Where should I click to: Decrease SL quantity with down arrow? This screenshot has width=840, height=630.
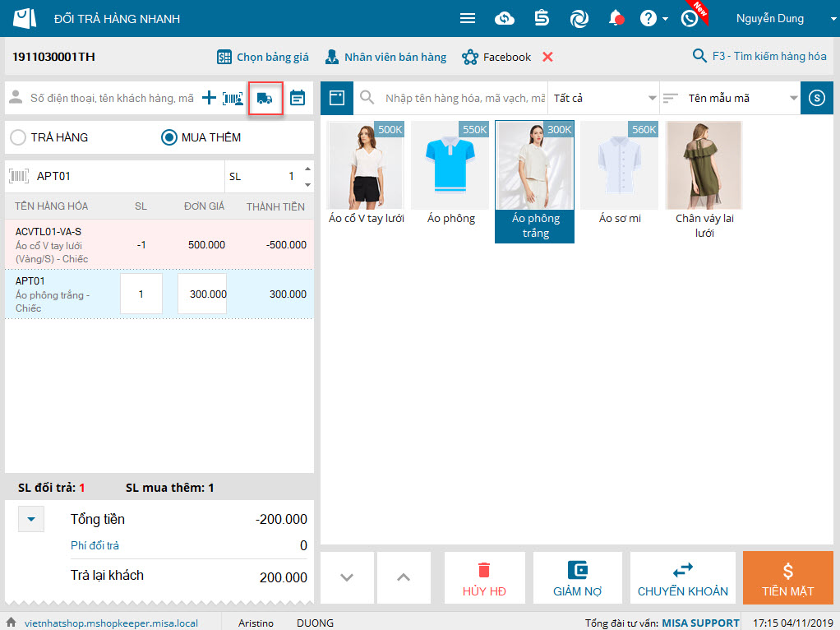click(x=307, y=184)
